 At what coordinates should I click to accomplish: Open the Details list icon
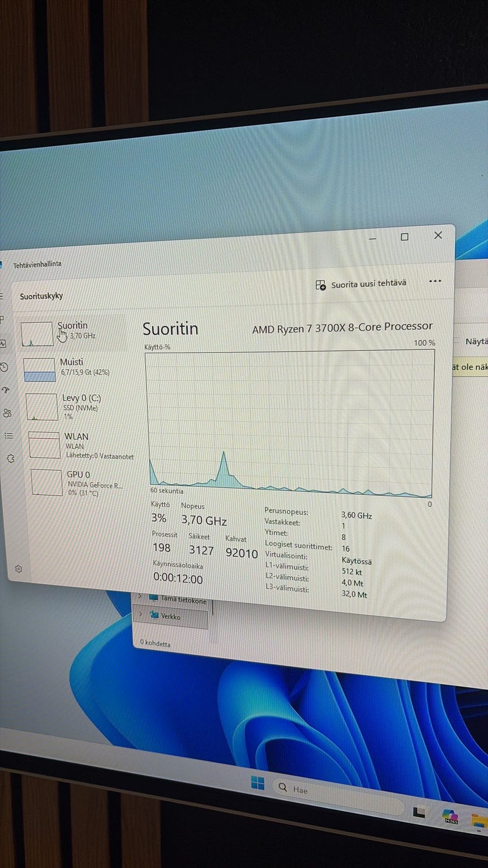click(9, 436)
